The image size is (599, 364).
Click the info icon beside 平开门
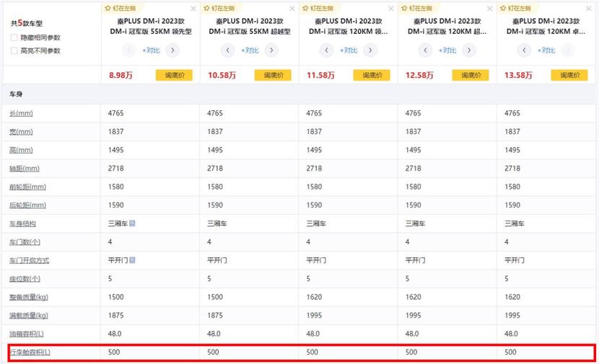pos(132,259)
